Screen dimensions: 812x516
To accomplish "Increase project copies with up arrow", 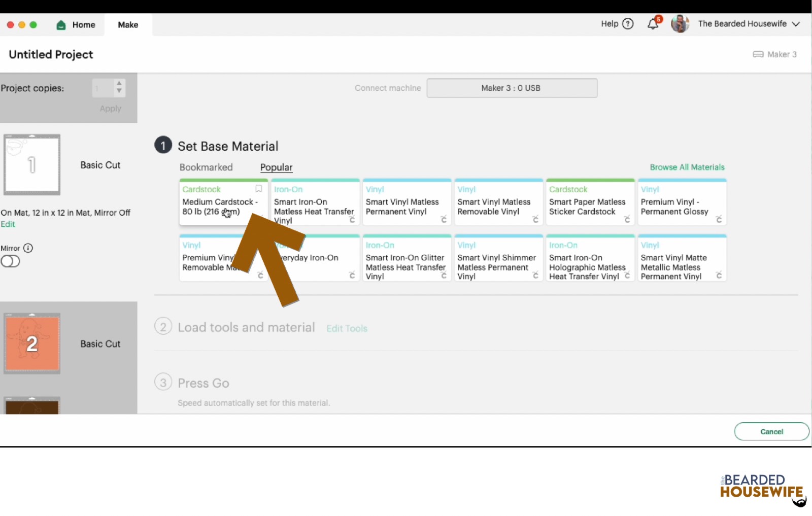I will coord(119,83).
